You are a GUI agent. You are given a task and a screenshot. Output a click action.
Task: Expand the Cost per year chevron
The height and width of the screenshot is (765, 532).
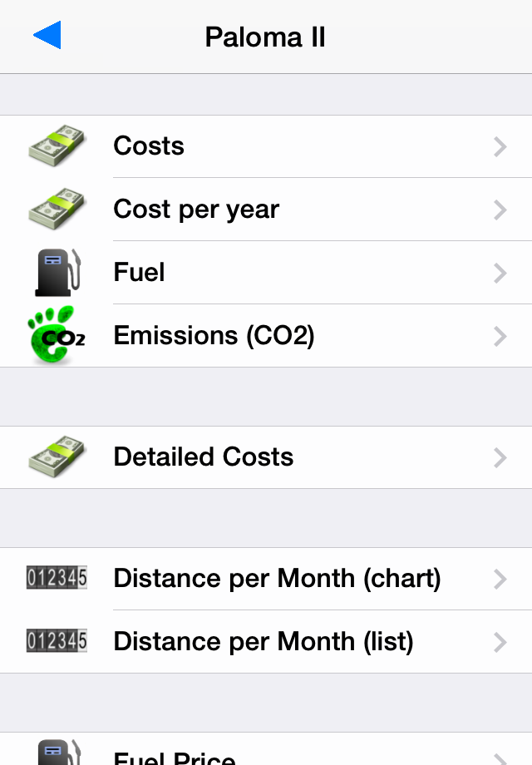point(500,210)
